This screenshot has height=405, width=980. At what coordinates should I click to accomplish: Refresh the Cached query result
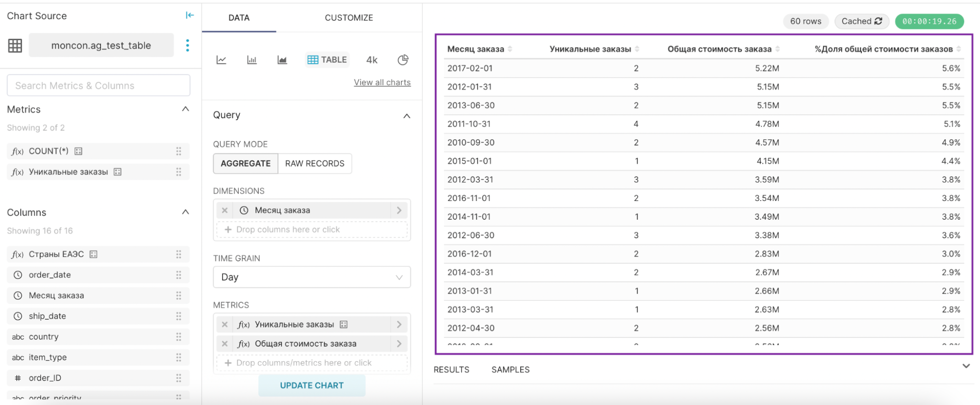878,21
